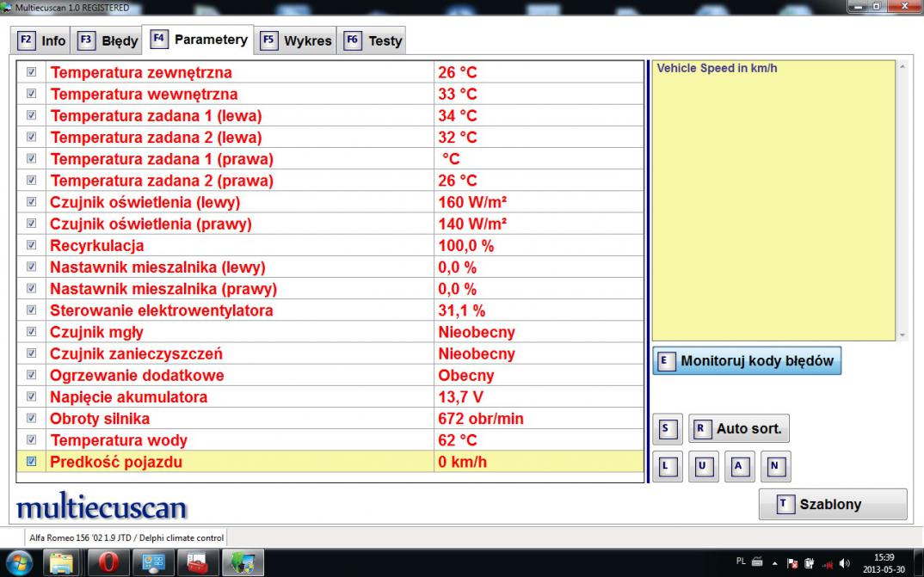The height and width of the screenshot is (577, 924).
Task: Open Szablony templates
Action: click(833, 504)
